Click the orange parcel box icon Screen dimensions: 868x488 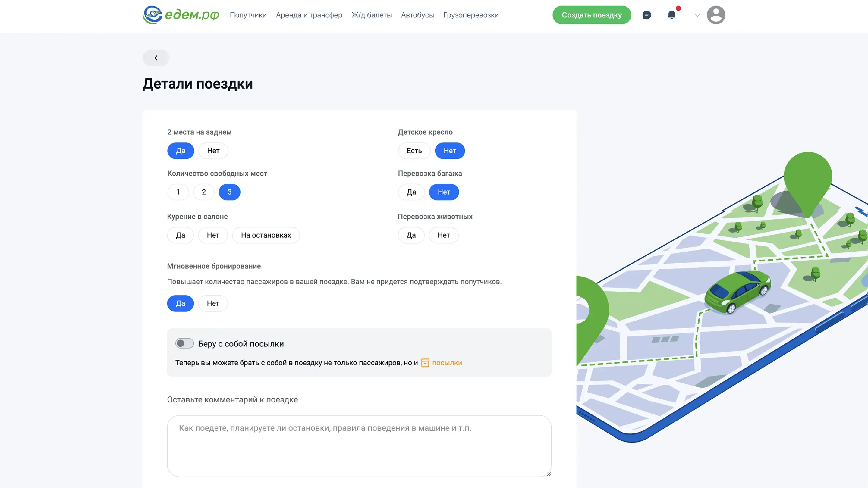click(425, 363)
